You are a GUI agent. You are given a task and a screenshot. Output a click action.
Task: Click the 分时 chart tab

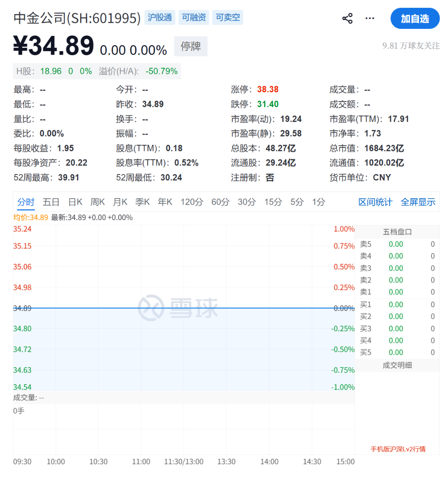tap(26, 202)
